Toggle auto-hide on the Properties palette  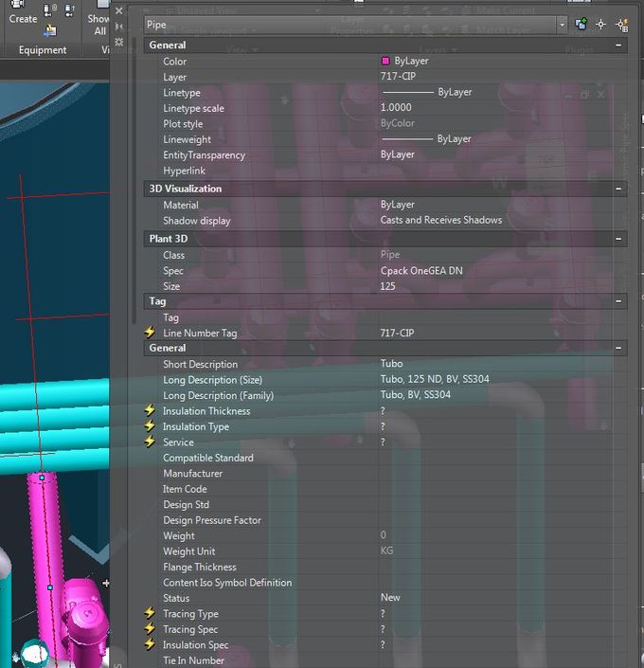coord(119,27)
